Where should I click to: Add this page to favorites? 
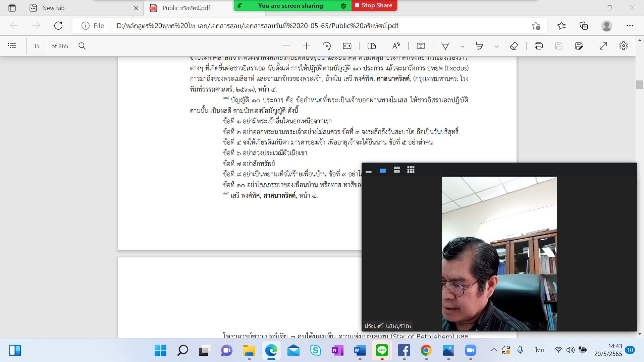click(x=536, y=26)
